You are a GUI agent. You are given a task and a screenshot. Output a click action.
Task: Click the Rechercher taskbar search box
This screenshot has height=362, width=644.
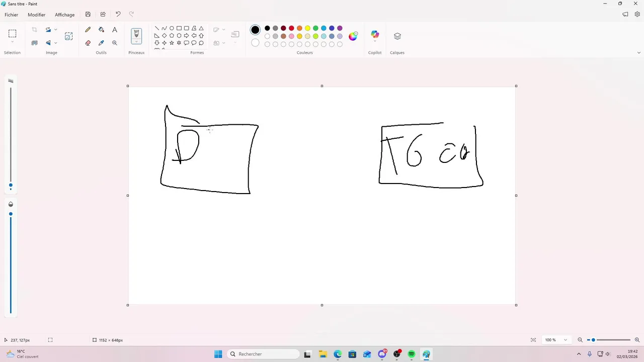pos(264,354)
